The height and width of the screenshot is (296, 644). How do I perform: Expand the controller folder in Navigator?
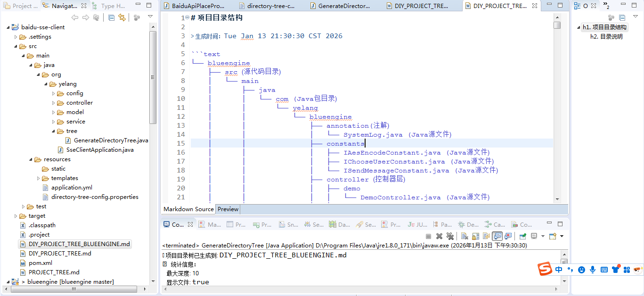click(53, 103)
